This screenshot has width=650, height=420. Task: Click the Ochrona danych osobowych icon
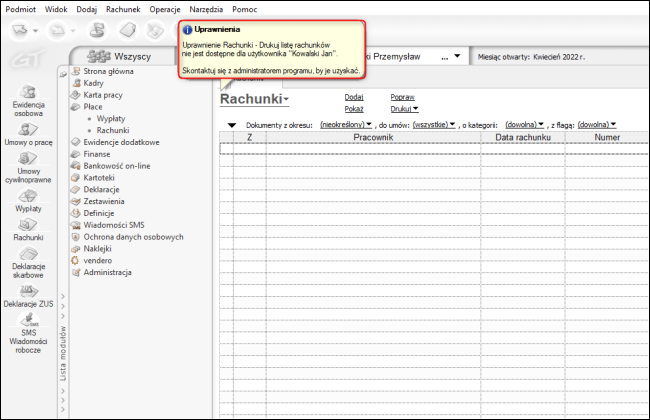pyautogui.click(x=75, y=237)
